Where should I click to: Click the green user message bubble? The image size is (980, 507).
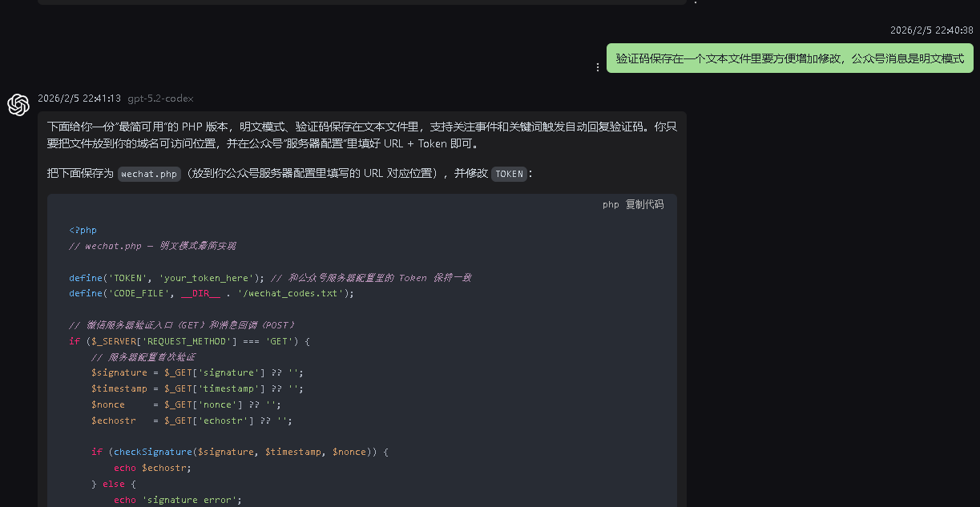[x=790, y=58]
